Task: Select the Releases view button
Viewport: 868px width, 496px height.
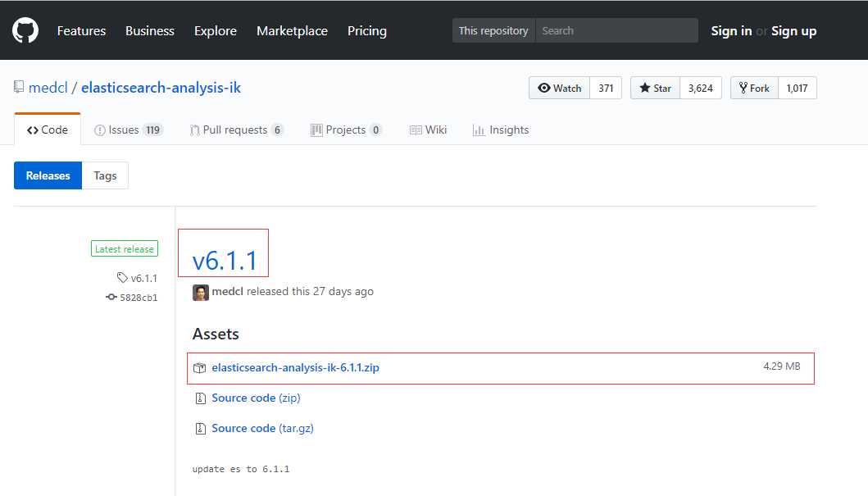Action: click(x=48, y=175)
